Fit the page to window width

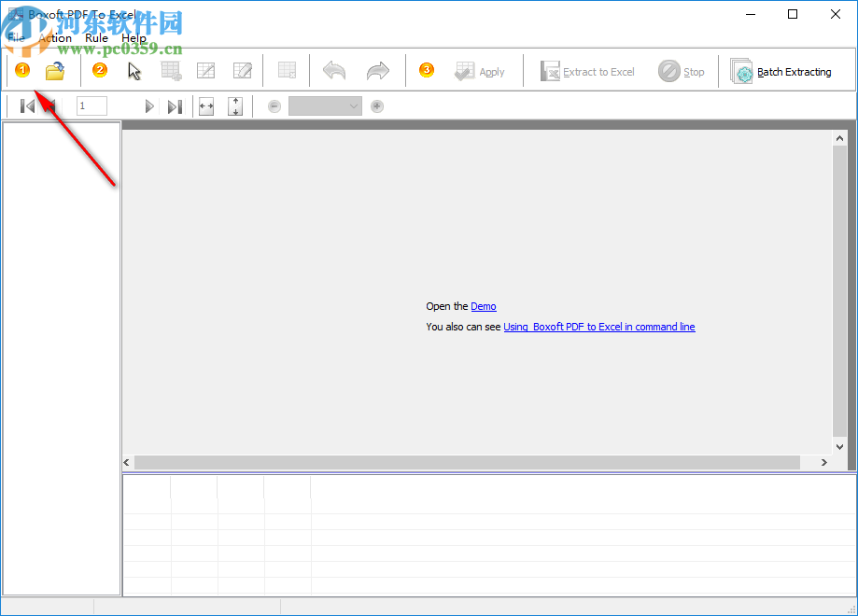(x=205, y=105)
